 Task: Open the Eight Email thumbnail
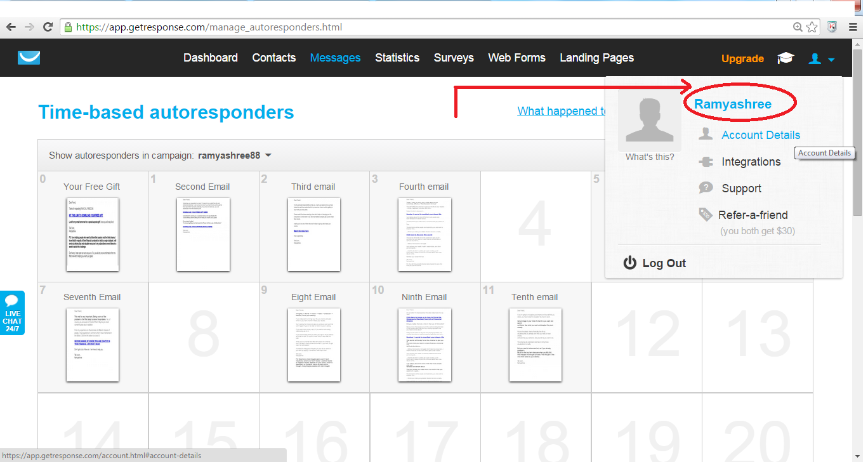point(313,345)
